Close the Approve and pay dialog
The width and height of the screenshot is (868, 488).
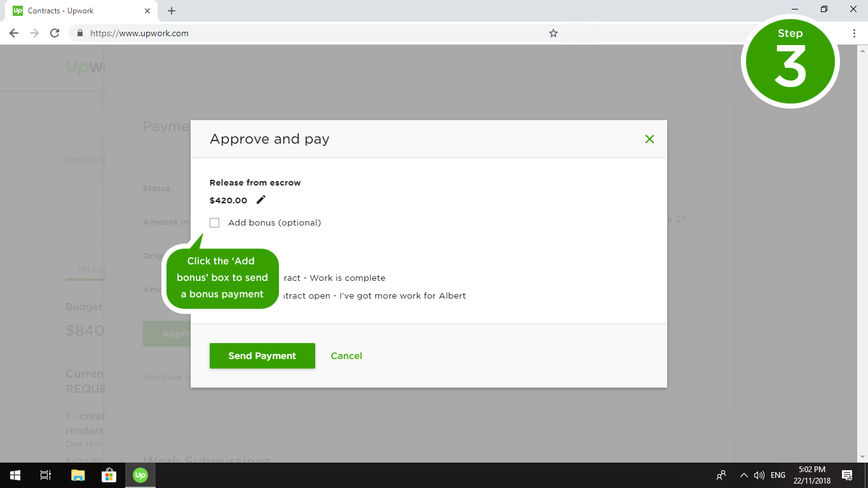(x=649, y=139)
